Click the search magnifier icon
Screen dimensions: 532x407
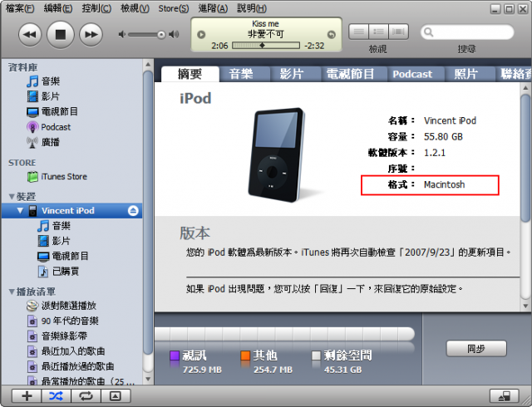429,32
